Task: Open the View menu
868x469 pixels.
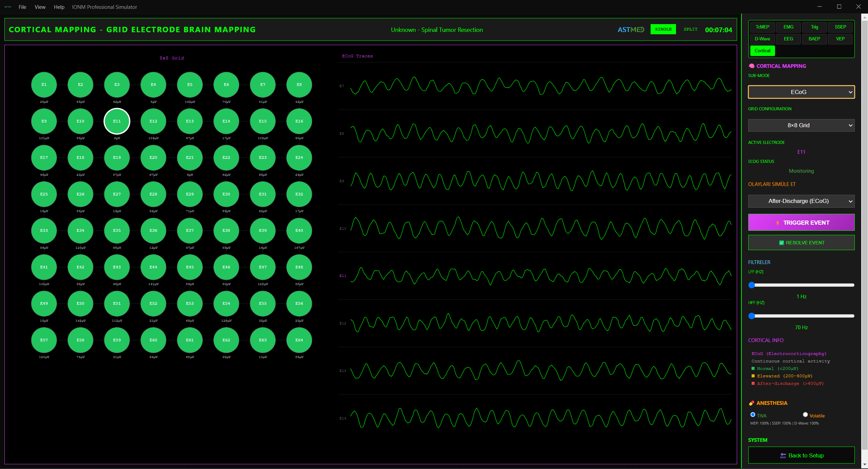Action: tap(40, 7)
